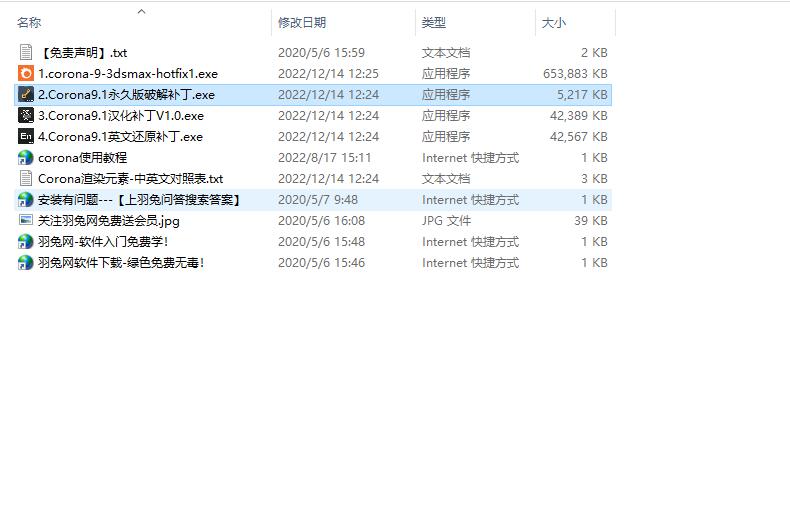Sort files by 名称 column header
This screenshot has height=521, width=790.
pos(30,23)
